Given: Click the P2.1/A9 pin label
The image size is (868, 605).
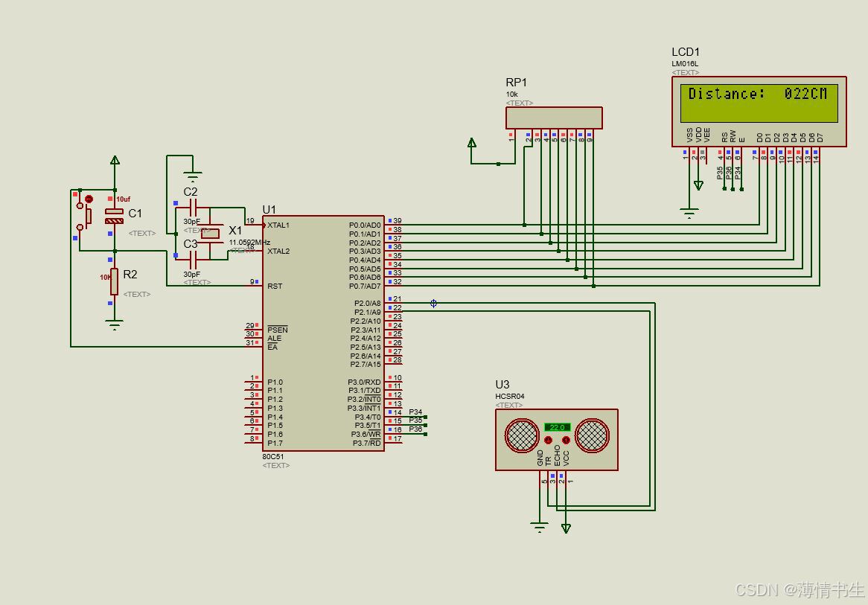Looking at the screenshot, I should point(368,313).
